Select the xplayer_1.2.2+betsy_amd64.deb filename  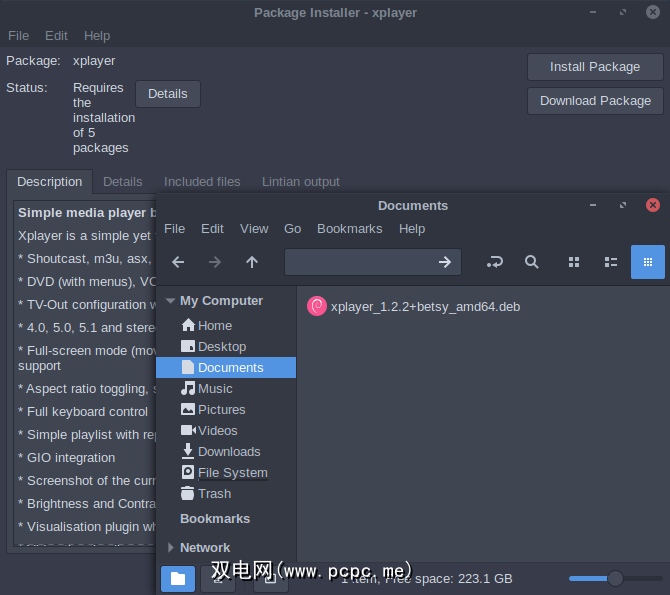pyautogui.click(x=425, y=306)
